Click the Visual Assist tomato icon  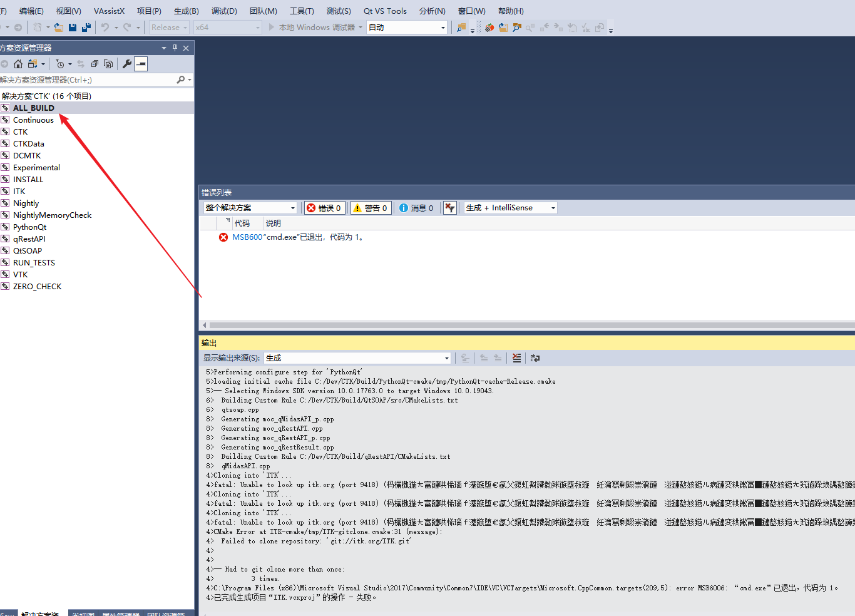(489, 28)
